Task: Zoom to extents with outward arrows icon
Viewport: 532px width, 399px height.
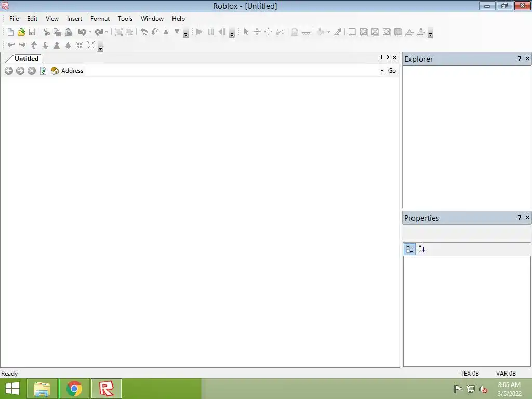Action: pyautogui.click(x=90, y=45)
